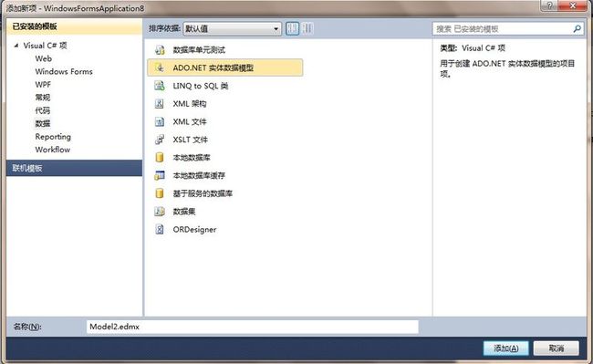The width and height of the screenshot is (593, 364).
Task: Close the 添加新项 dialog
Action: click(573, 5)
